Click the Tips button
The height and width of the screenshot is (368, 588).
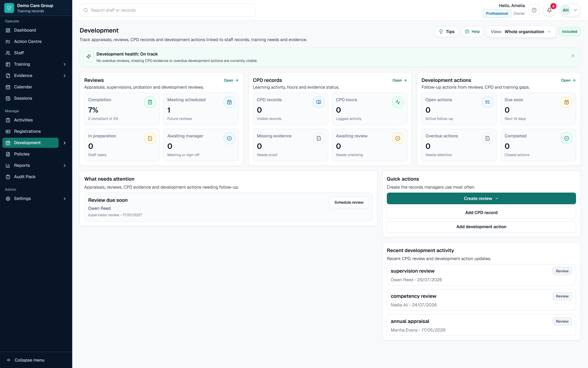(x=446, y=32)
